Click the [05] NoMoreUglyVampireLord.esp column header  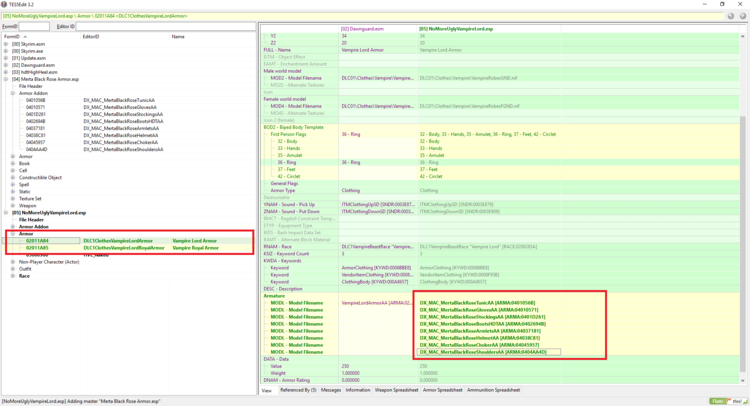489,29
